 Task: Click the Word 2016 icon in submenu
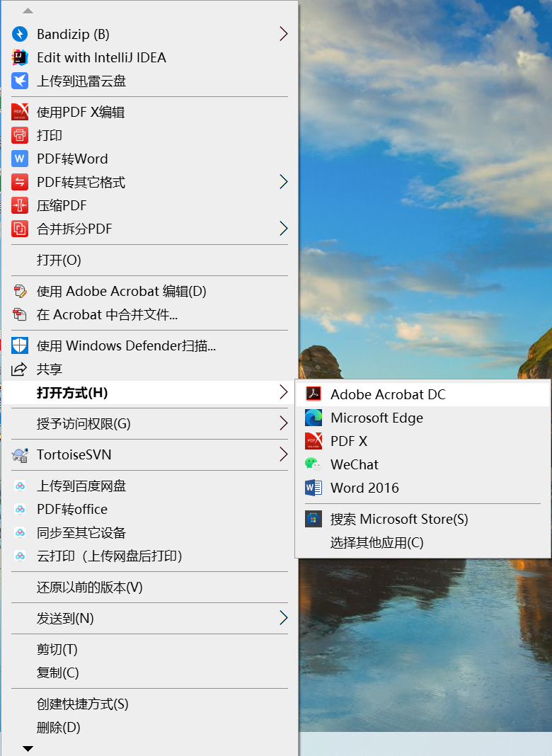pyautogui.click(x=314, y=488)
